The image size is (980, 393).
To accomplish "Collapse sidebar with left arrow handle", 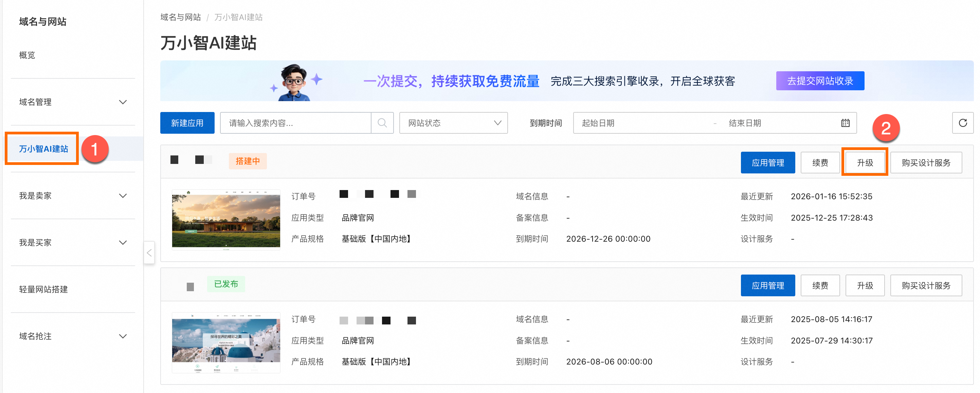I will point(149,252).
